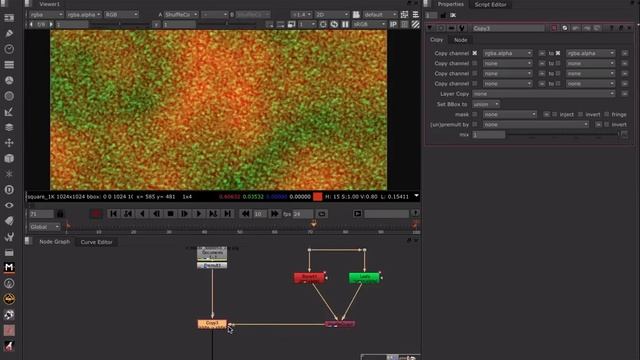Image resolution: width=640 pixels, height=360 pixels.
Task: Switch to the Node tab
Action: click(460, 40)
